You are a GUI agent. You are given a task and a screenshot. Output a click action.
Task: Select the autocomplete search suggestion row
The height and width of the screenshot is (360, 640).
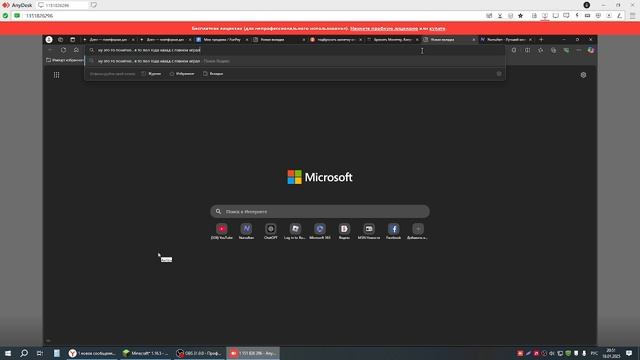295,61
